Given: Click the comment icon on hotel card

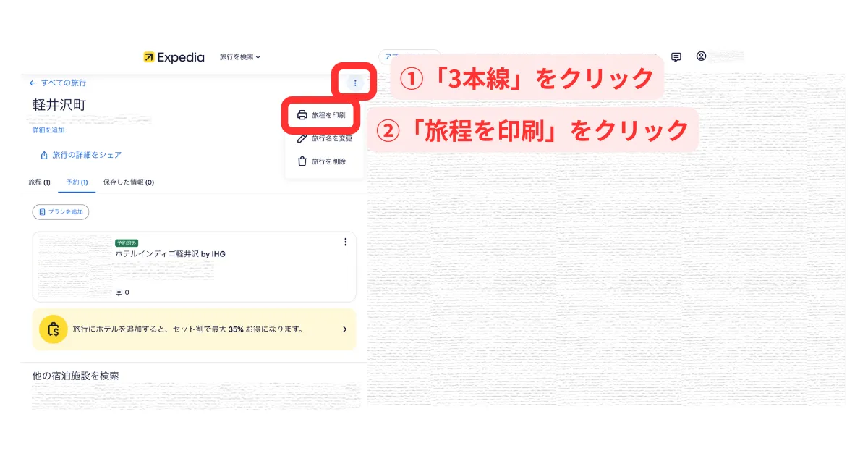Looking at the screenshot, I should [119, 292].
